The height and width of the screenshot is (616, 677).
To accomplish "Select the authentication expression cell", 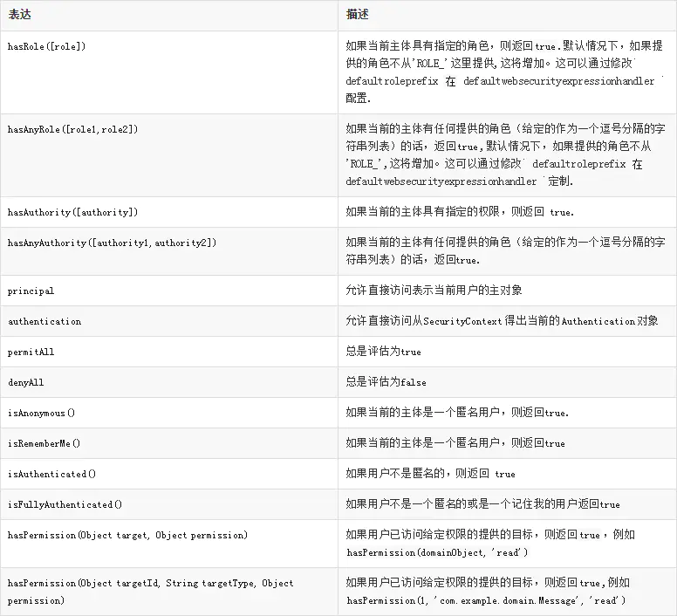I will (44, 321).
